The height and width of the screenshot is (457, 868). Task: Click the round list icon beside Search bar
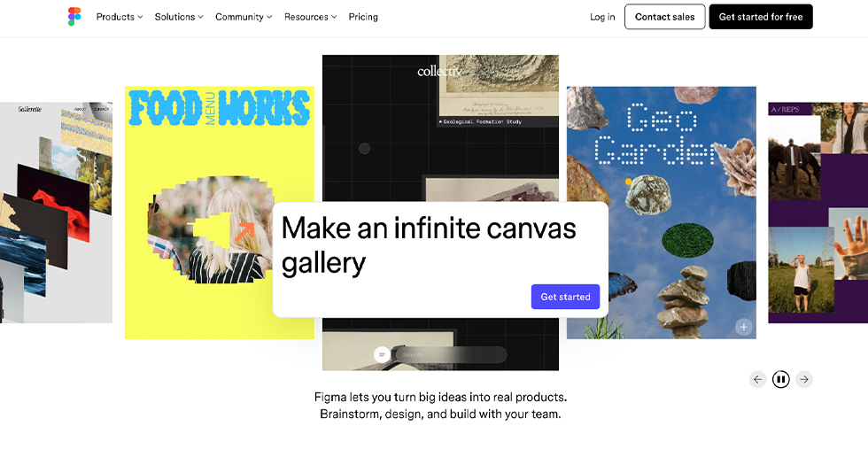[x=382, y=354]
